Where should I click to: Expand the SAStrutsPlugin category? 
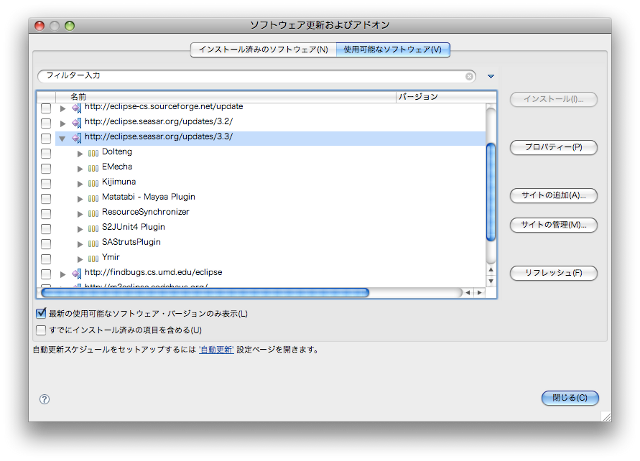tap(80, 242)
